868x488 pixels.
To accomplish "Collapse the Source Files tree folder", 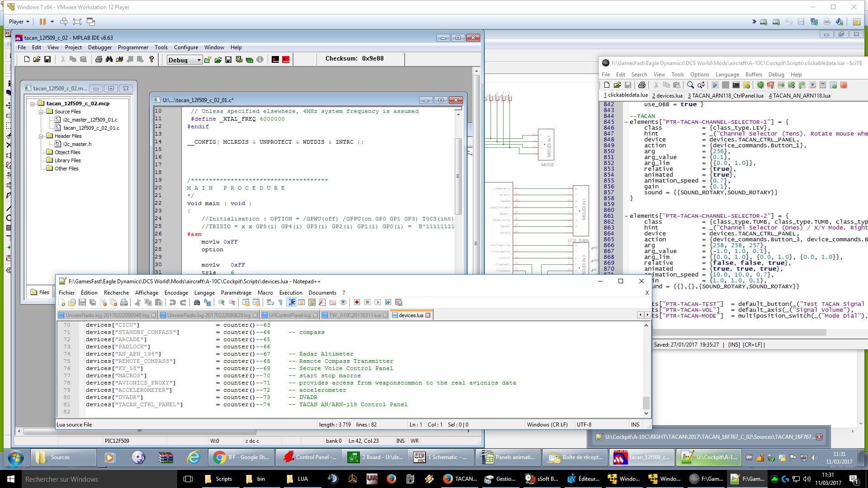I will pos(41,112).
